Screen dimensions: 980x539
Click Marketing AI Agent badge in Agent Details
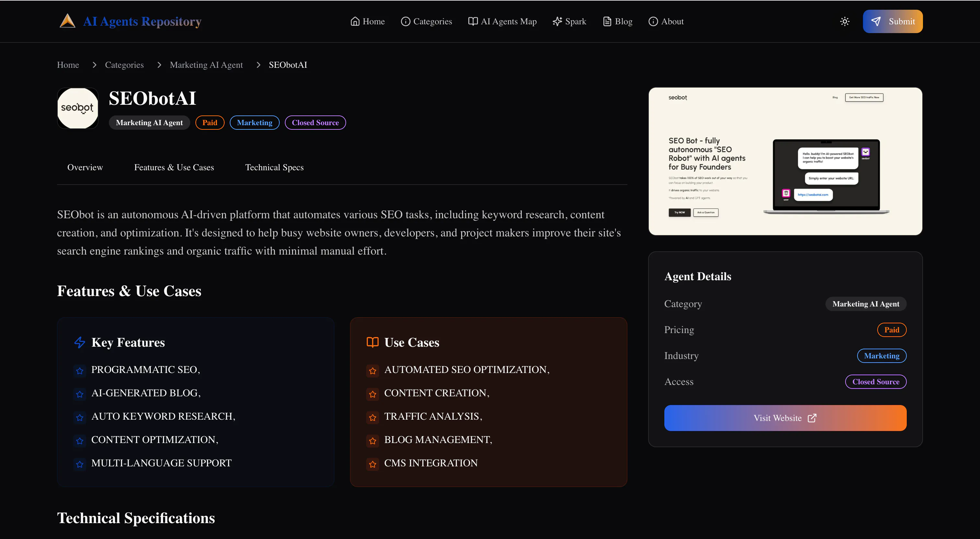[866, 304]
